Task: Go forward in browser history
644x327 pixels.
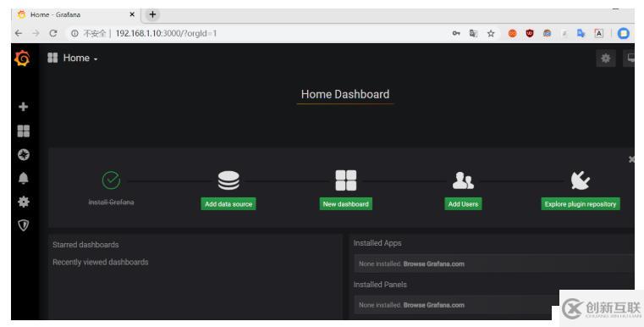Action: [x=36, y=33]
